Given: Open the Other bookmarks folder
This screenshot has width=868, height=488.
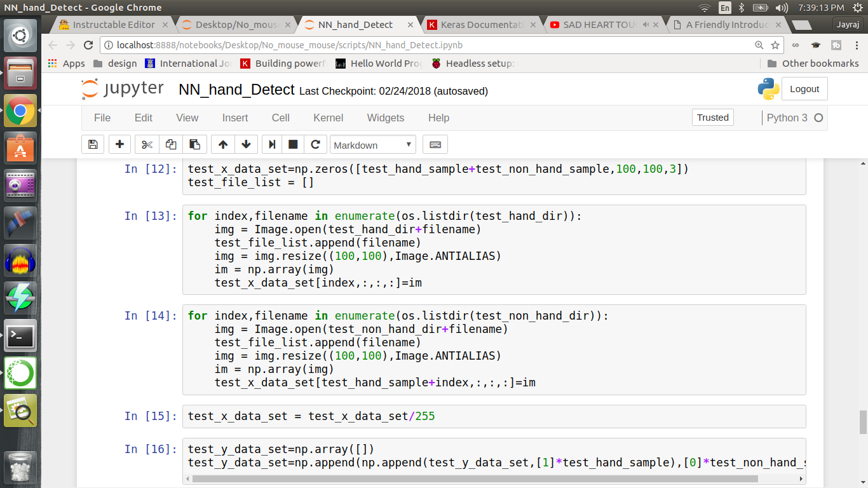Looking at the screenshot, I should [813, 64].
